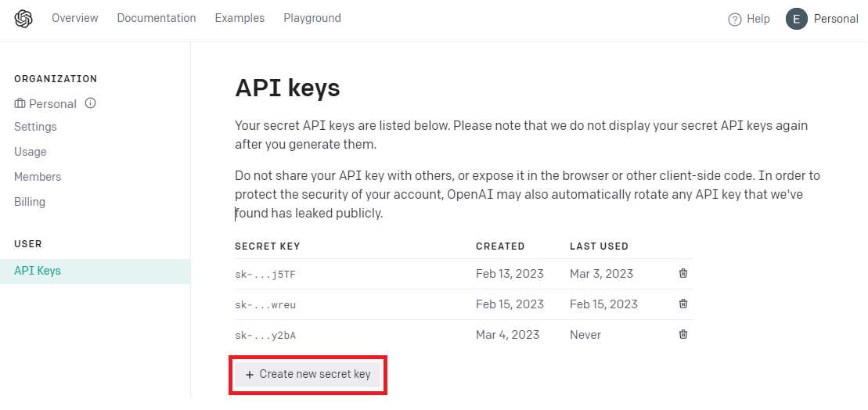Click the briefcase icon for Personal organization
Image resolution: width=868 pixels, height=410 pixels.
point(20,103)
